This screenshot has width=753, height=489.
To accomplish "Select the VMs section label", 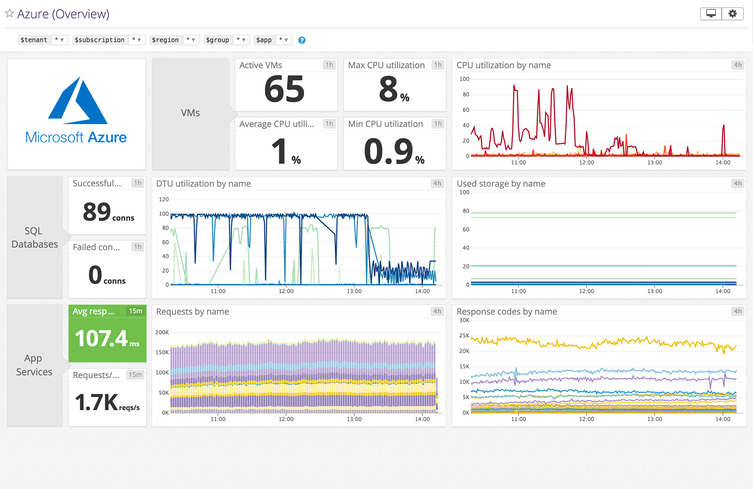I will click(x=190, y=113).
